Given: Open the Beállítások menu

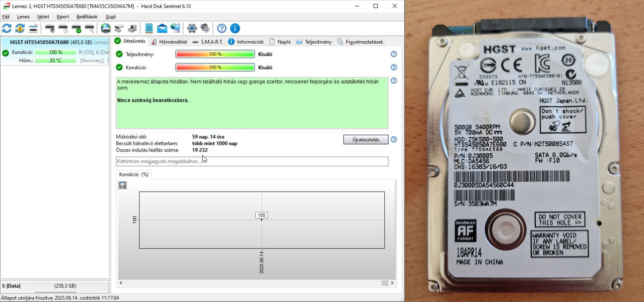Looking at the screenshot, I should point(87,17).
